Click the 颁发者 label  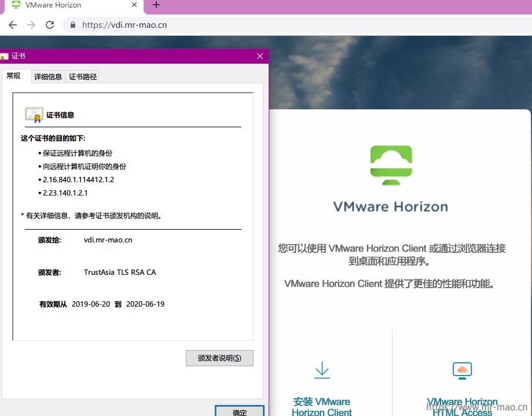pos(50,273)
